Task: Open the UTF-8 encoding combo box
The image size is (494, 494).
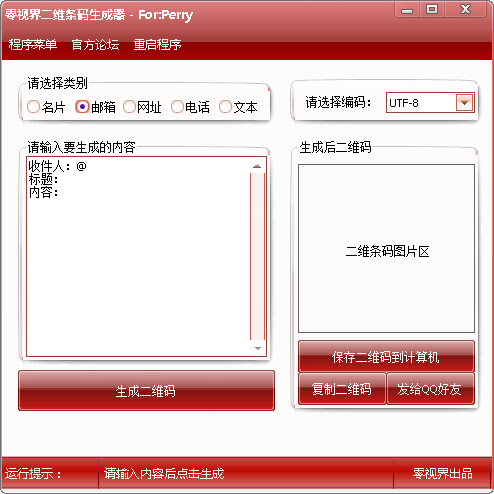Action: click(430, 103)
